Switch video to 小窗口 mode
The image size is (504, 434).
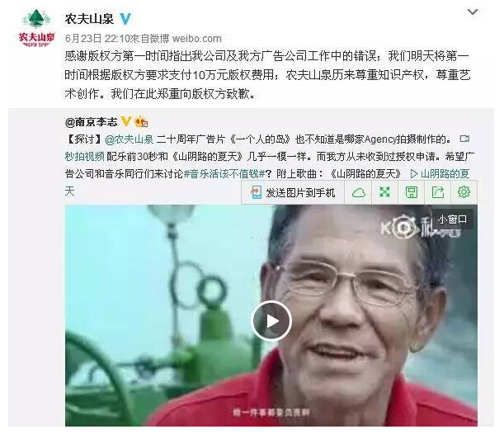(x=452, y=219)
